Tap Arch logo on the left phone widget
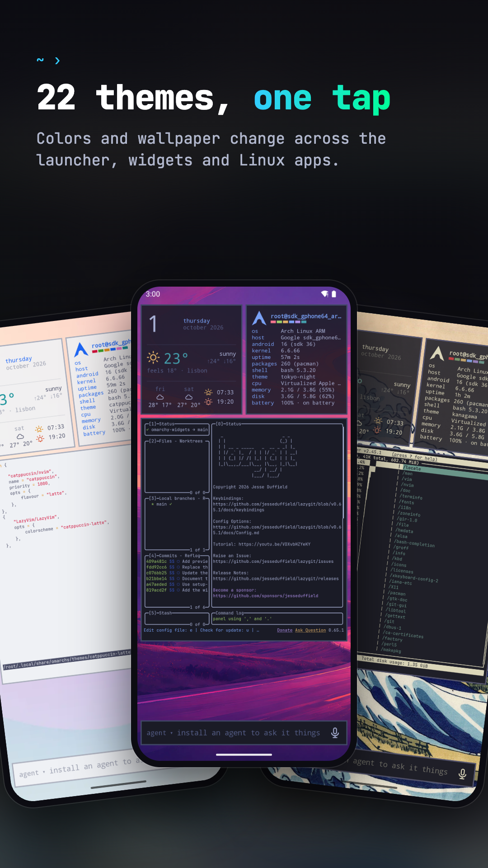The height and width of the screenshot is (868, 488). (81, 349)
